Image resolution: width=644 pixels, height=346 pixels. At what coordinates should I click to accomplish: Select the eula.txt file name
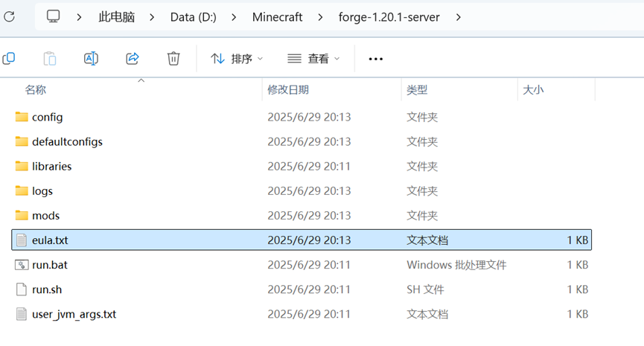click(x=50, y=240)
